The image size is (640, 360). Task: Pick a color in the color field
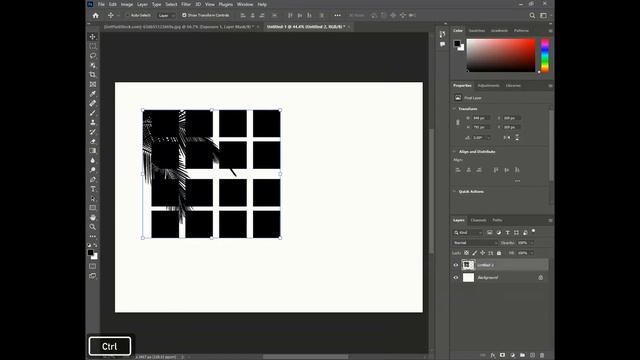(501, 56)
